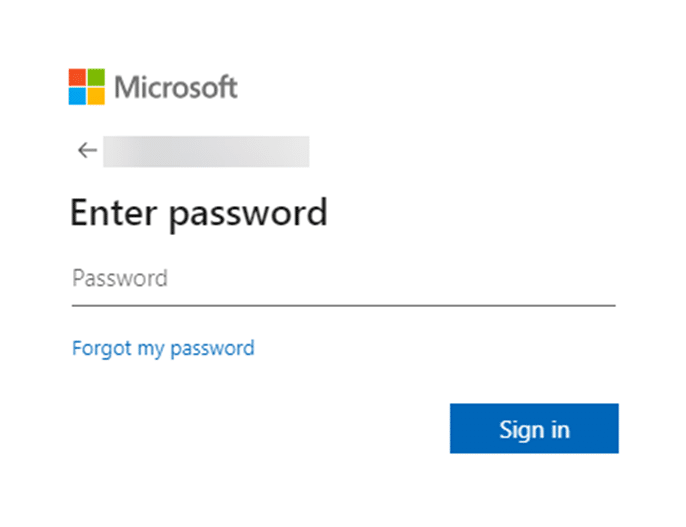Start password recovery via Forgot my password
Image resolution: width=686 pixels, height=527 pixels.
click(163, 348)
